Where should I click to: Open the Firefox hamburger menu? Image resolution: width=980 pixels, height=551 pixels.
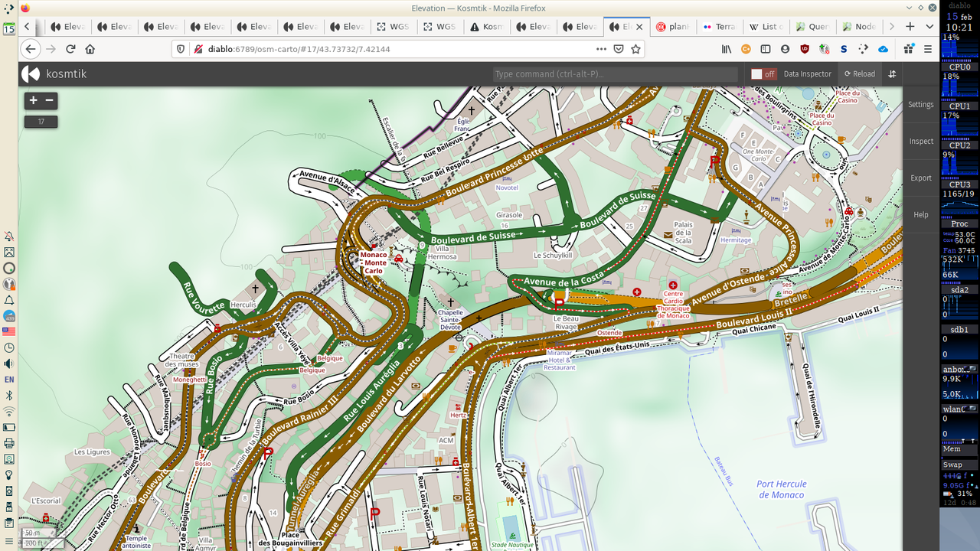point(928,49)
